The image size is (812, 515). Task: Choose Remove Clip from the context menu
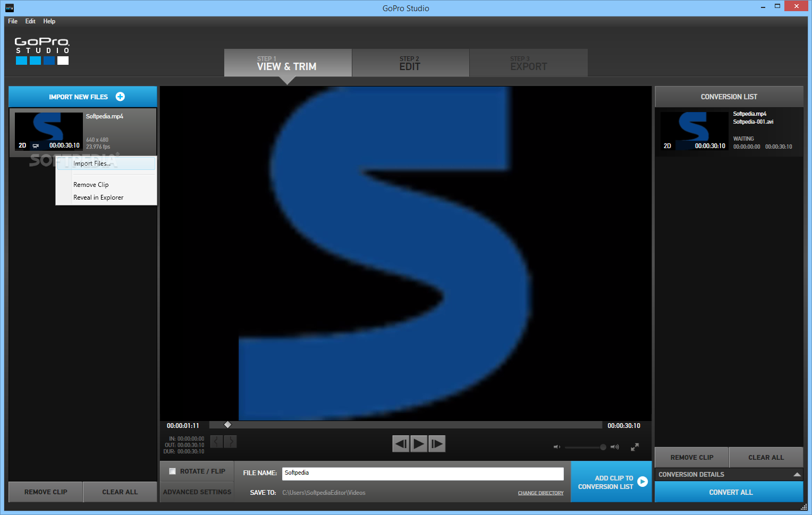[x=106, y=185]
